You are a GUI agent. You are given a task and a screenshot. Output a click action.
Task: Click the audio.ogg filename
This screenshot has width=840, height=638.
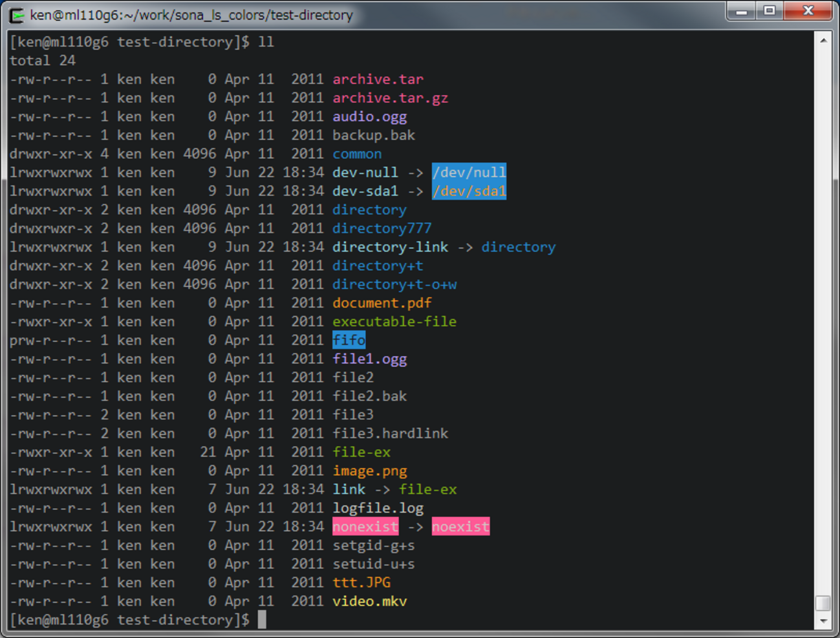[369, 117]
